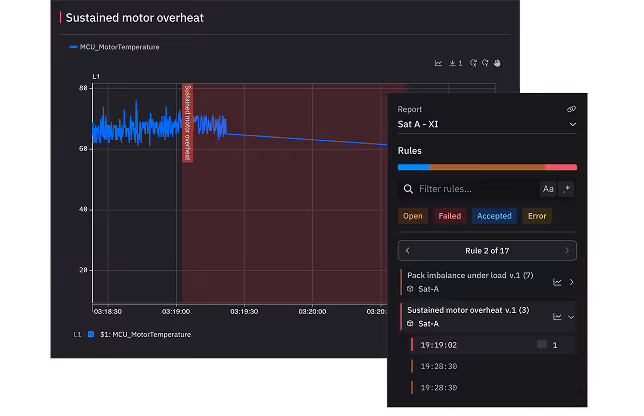This screenshot has width=644, height=416.
Task: Click the $1: MCU_MotorTemperature series label
Action: click(145, 335)
